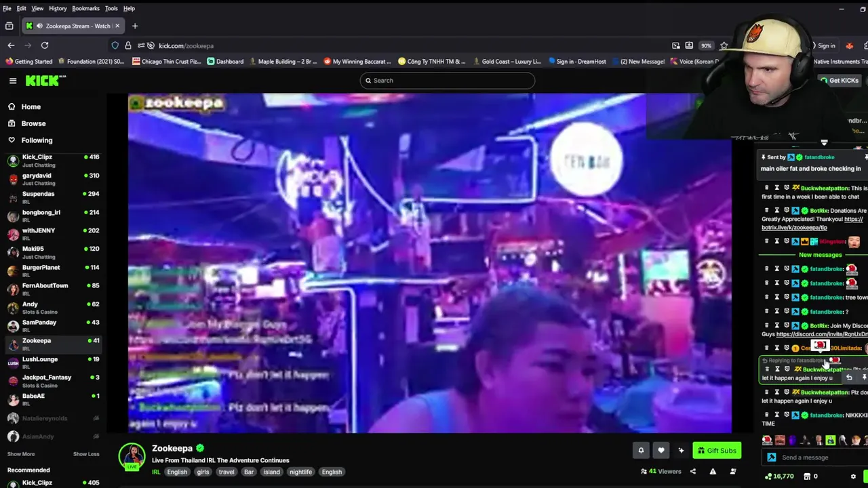
Task: Bookmark this page with the star icon
Action: pyautogui.click(x=724, y=45)
